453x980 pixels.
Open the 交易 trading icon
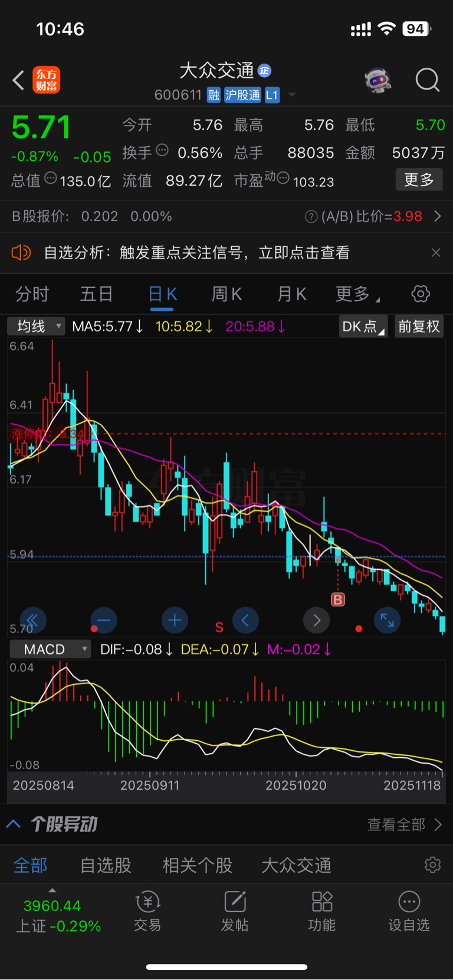point(147,911)
